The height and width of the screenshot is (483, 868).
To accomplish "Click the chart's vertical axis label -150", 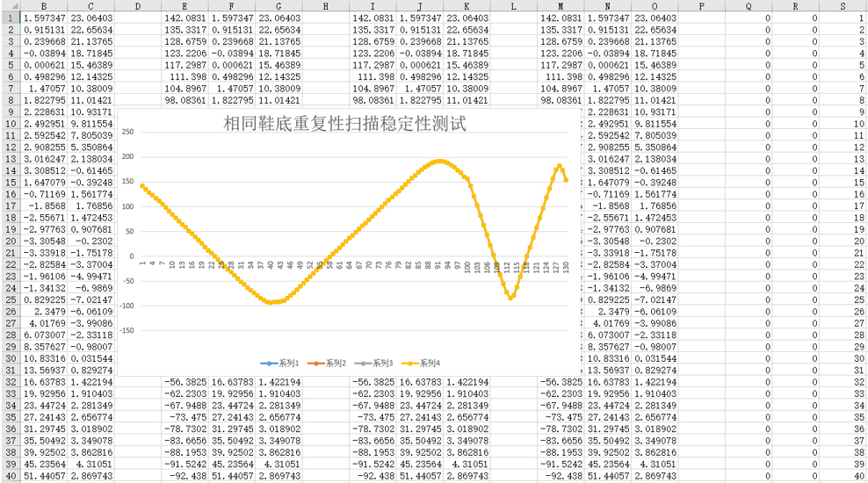I will point(125,332).
